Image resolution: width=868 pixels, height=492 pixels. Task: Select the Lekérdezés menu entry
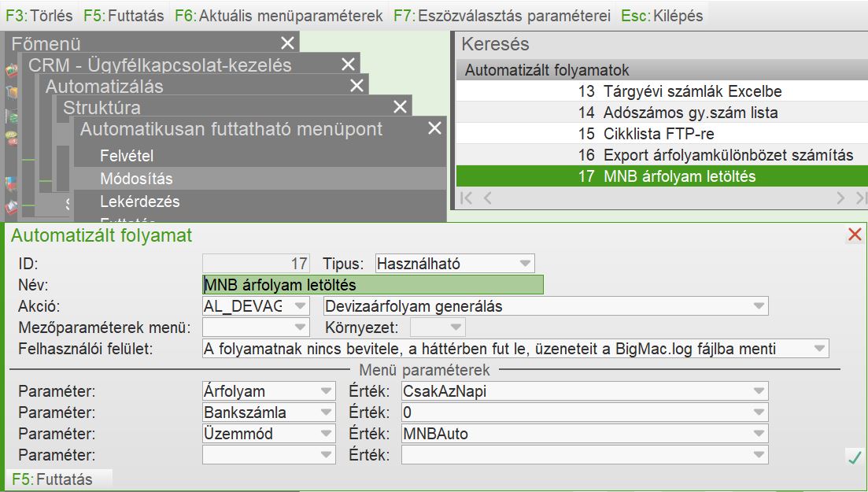coord(260,201)
